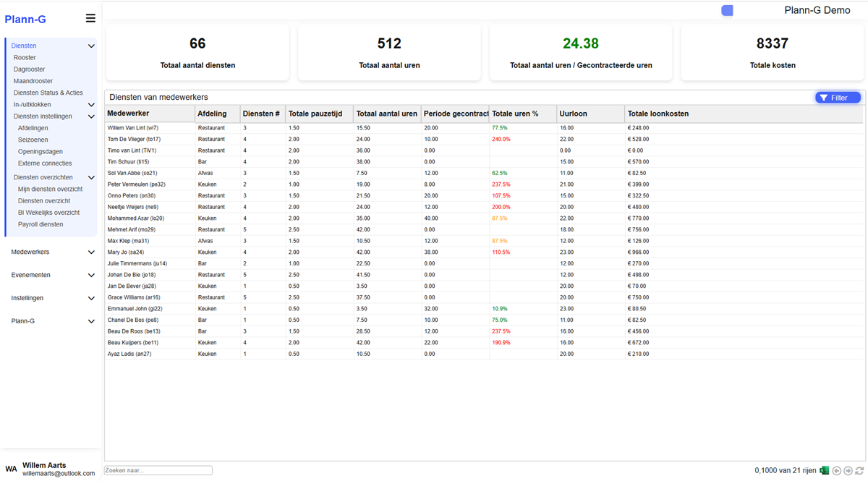Refresh the diensten table data
This screenshot has width=868, height=481.
coord(859,470)
